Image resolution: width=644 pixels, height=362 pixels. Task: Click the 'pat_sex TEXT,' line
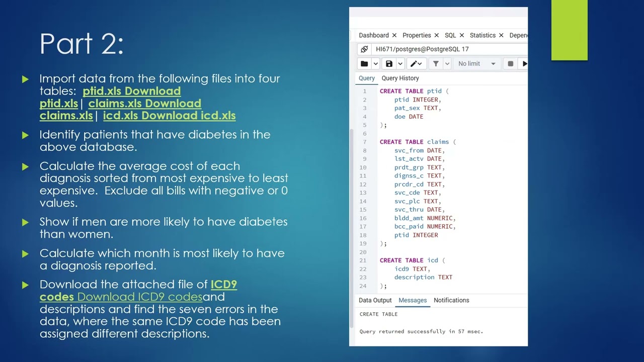pos(418,108)
